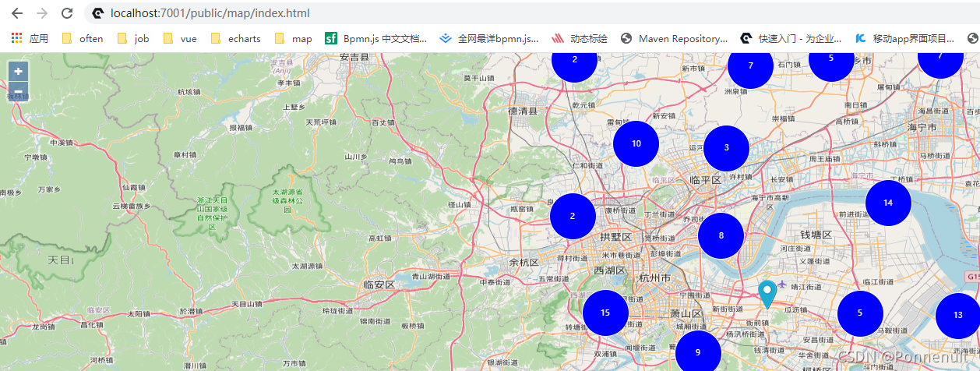Open the 'echarts' bookmark folder
Screen dimensions: 980x371
[x=235, y=38]
